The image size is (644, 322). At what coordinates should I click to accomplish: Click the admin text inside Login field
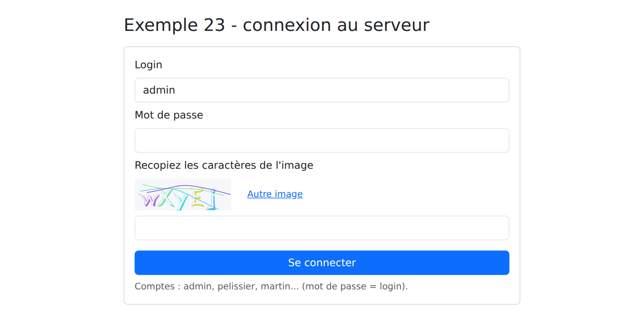tap(159, 90)
